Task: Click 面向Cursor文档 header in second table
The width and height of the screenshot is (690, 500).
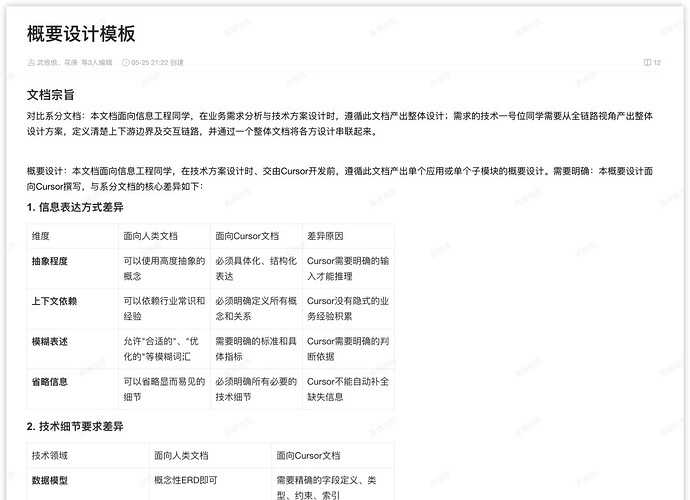Action: 333,456
